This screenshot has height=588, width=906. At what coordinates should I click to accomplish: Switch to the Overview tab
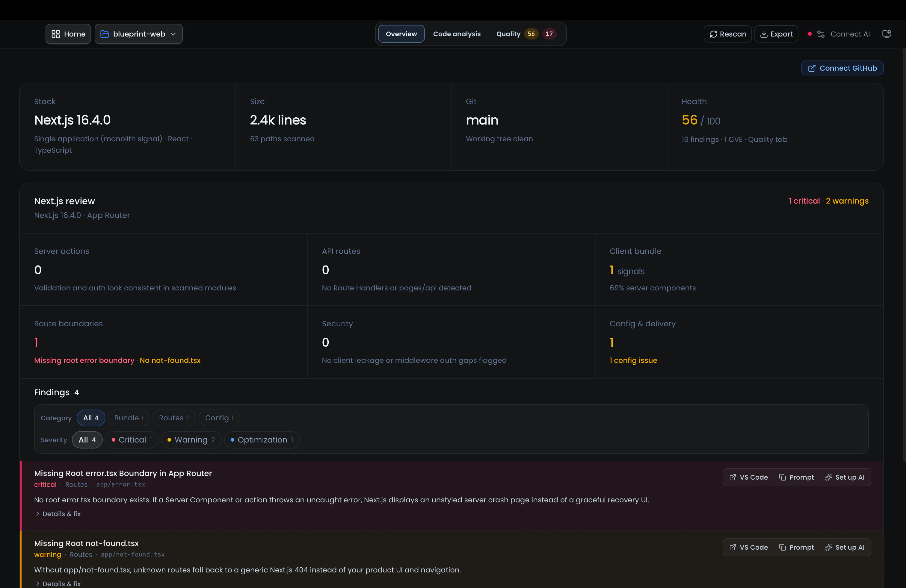pyautogui.click(x=401, y=34)
